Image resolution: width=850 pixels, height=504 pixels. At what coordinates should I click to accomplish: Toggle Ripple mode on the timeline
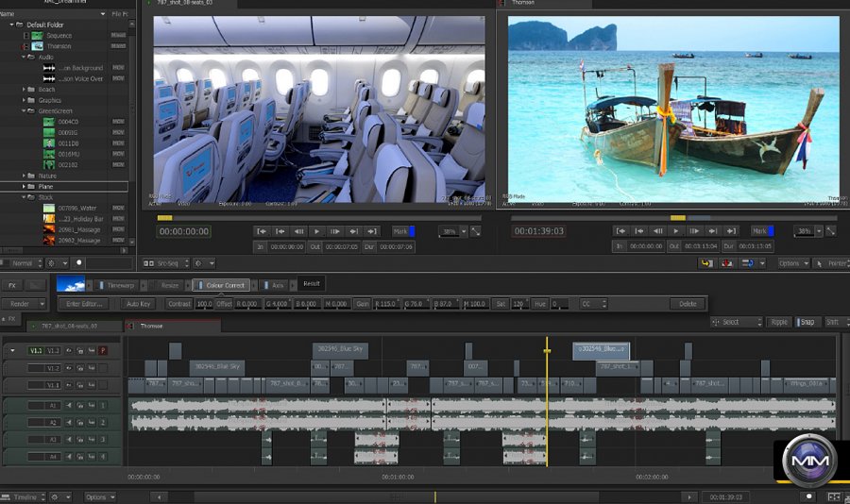778,323
